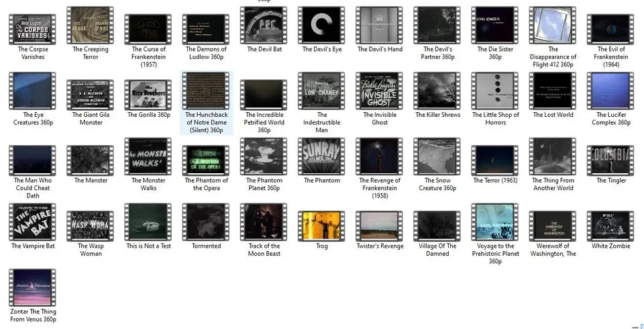Image resolution: width=644 pixels, height=329 pixels.
Task: Click the White Zombie movie file
Action: [x=610, y=224]
